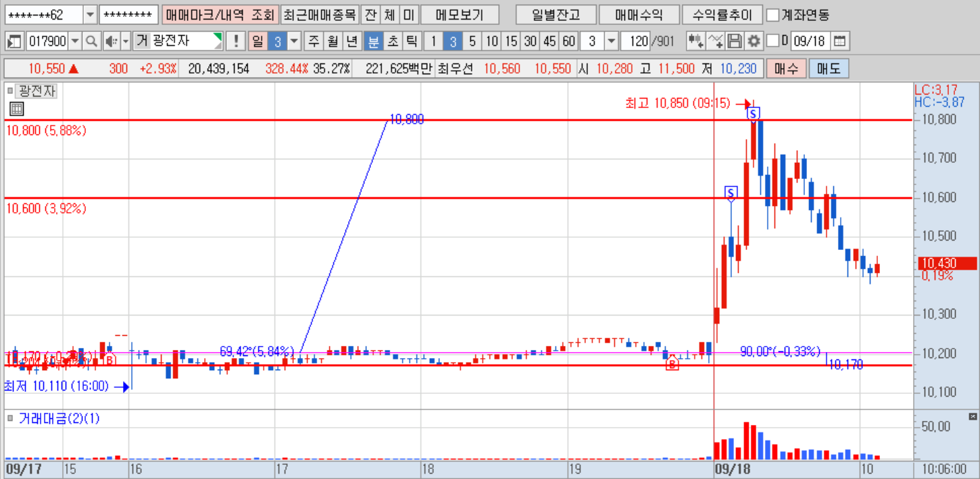
Task: Click the 최고 10,850 (09:15) high label
Action: click(677, 103)
